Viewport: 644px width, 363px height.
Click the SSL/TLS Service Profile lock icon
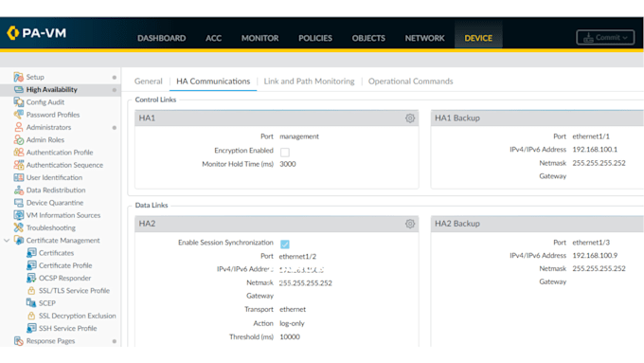click(x=31, y=291)
